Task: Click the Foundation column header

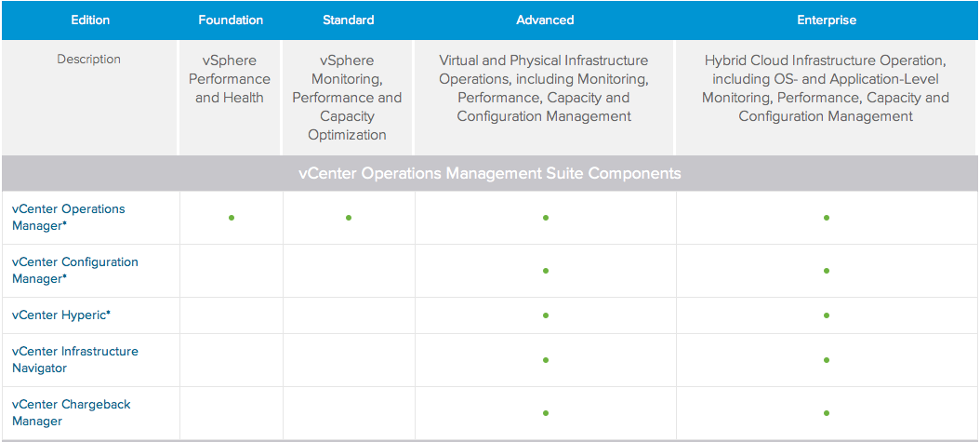Action: coord(231,20)
